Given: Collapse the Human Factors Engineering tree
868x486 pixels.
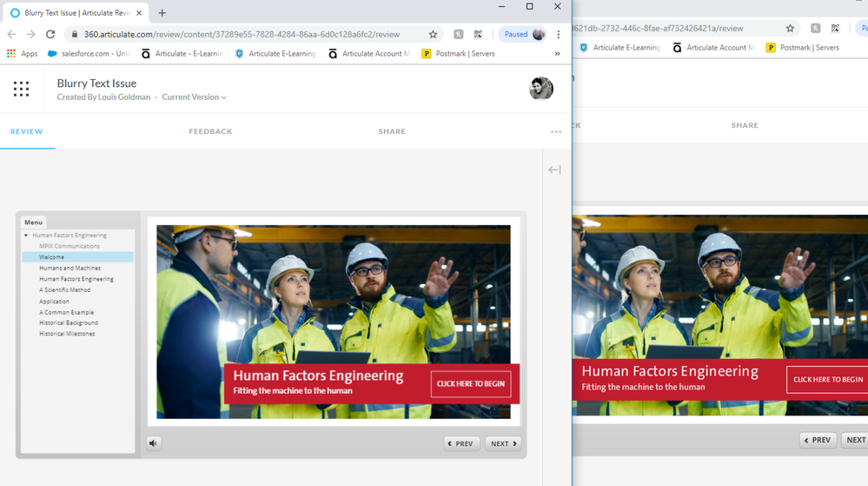Looking at the screenshot, I should [x=26, y=236].
